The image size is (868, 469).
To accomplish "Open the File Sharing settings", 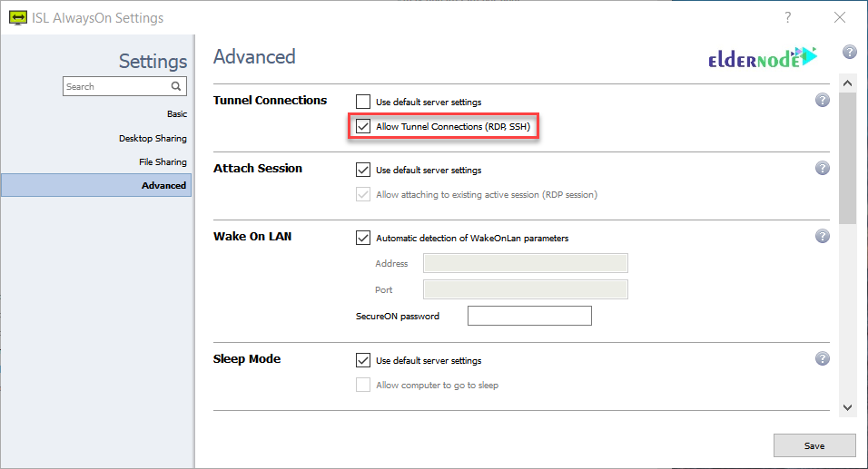I will (163, 162).
